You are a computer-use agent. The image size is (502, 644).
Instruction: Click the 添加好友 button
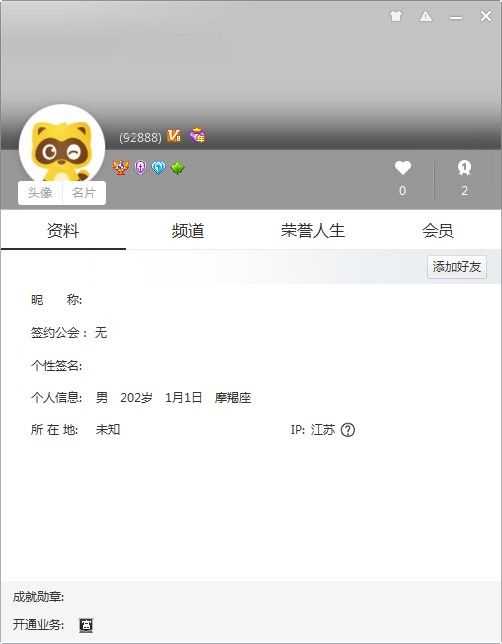[x=457, y=267]
